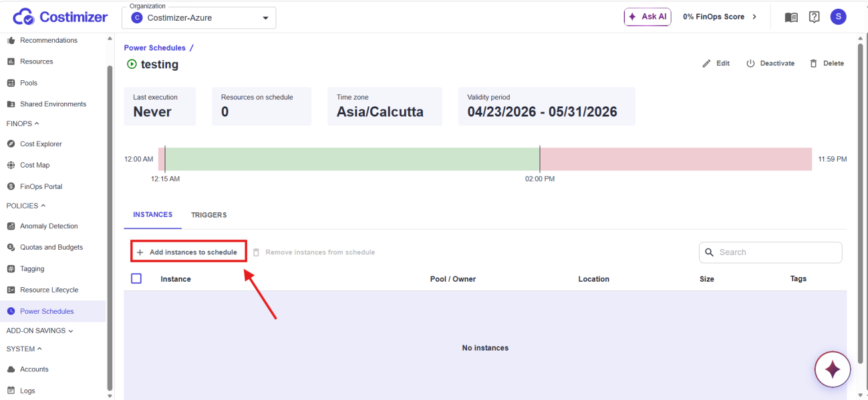Open the user avatar S menu
The image size is (868, 400).
838,17
